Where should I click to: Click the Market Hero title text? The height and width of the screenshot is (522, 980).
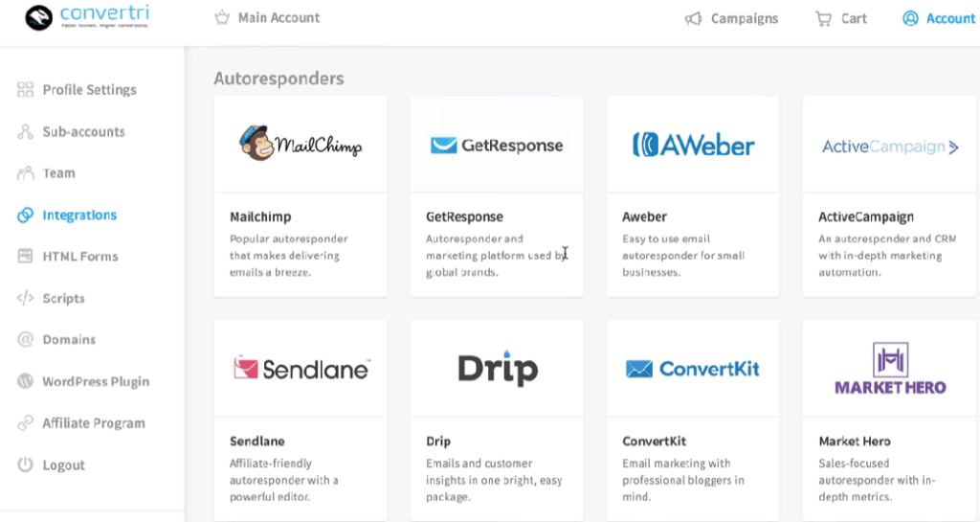pyautogui.click(x=855, y=442)
